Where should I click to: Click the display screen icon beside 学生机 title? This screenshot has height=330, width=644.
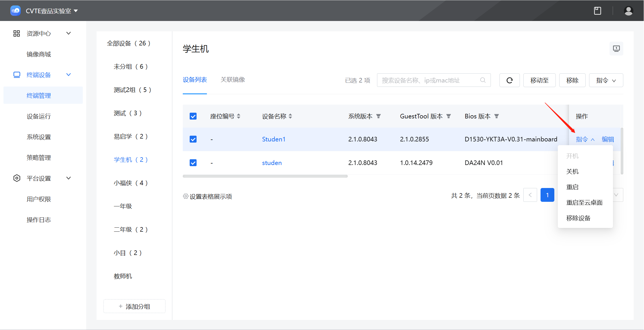pyautogui.click(x=616, y=49)
